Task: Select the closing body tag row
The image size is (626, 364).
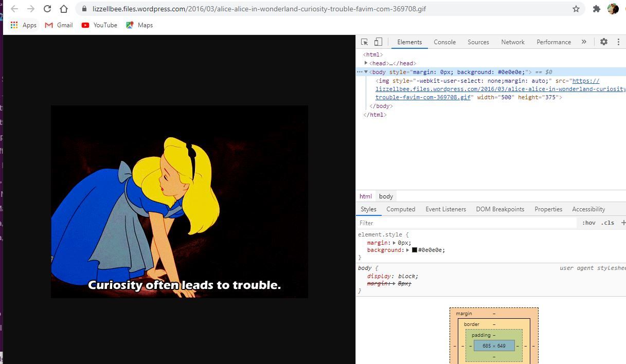Action: click(x=381, y=106)
